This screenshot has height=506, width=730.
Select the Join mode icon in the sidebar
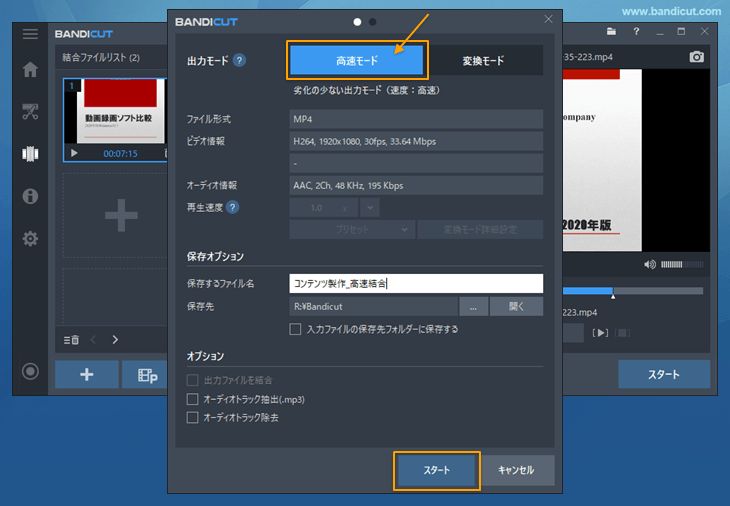pos(30,154)
